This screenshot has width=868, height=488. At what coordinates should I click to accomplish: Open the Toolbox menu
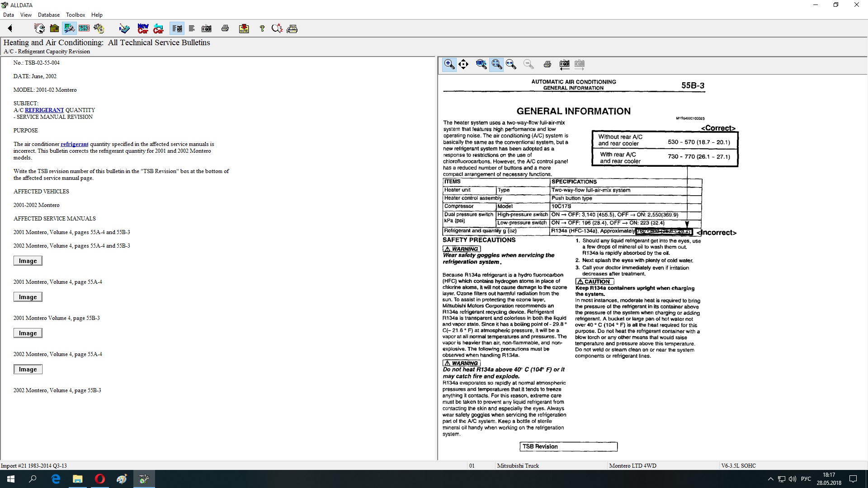(75, 14)
